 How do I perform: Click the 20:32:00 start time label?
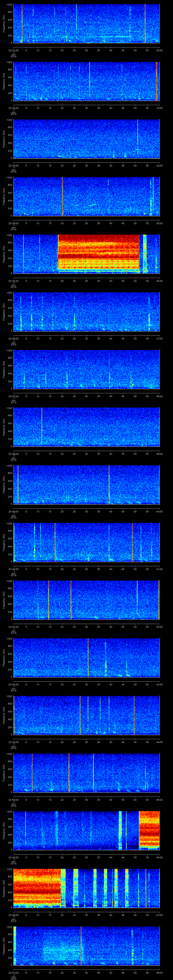tap(14, 108)
